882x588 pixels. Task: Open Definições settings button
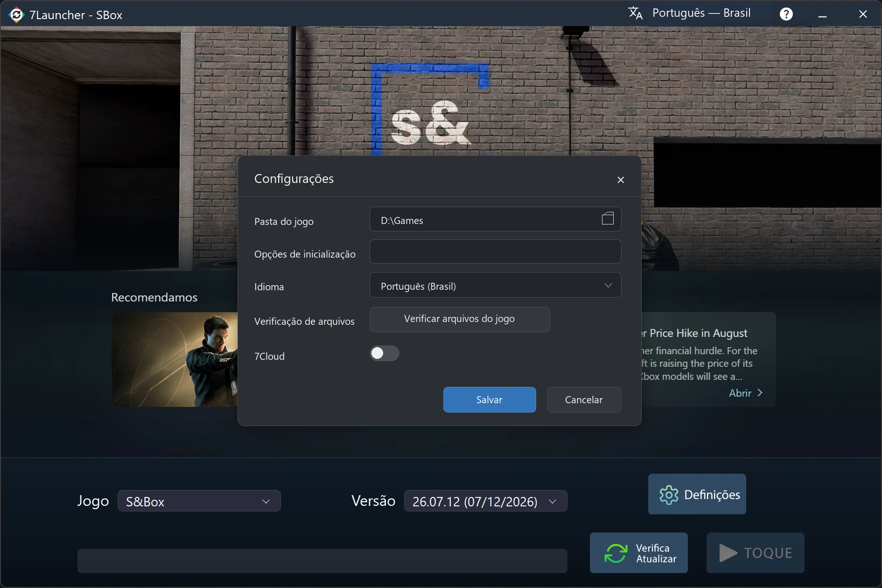(x=697, y=494)
